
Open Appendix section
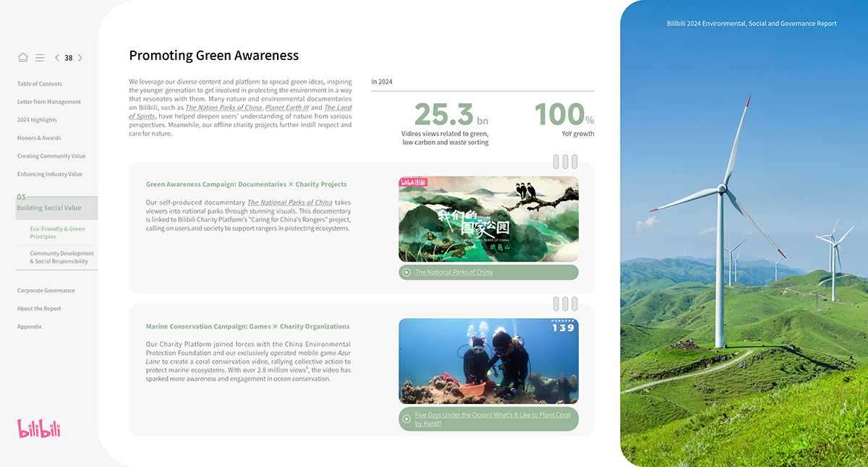[30, 327]
